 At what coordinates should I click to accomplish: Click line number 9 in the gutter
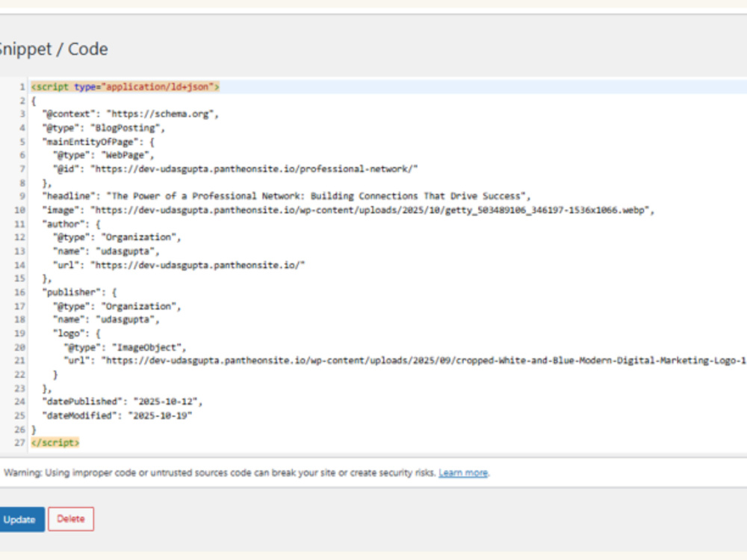[22, 196]
